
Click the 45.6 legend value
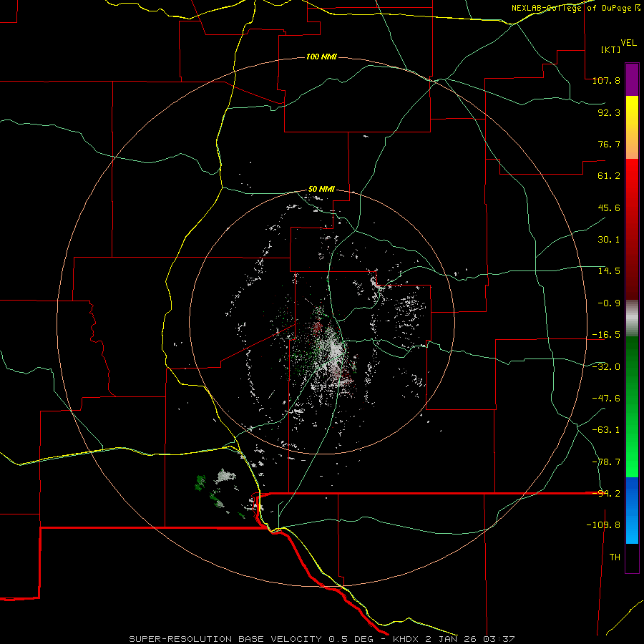(x=609, y=208)
